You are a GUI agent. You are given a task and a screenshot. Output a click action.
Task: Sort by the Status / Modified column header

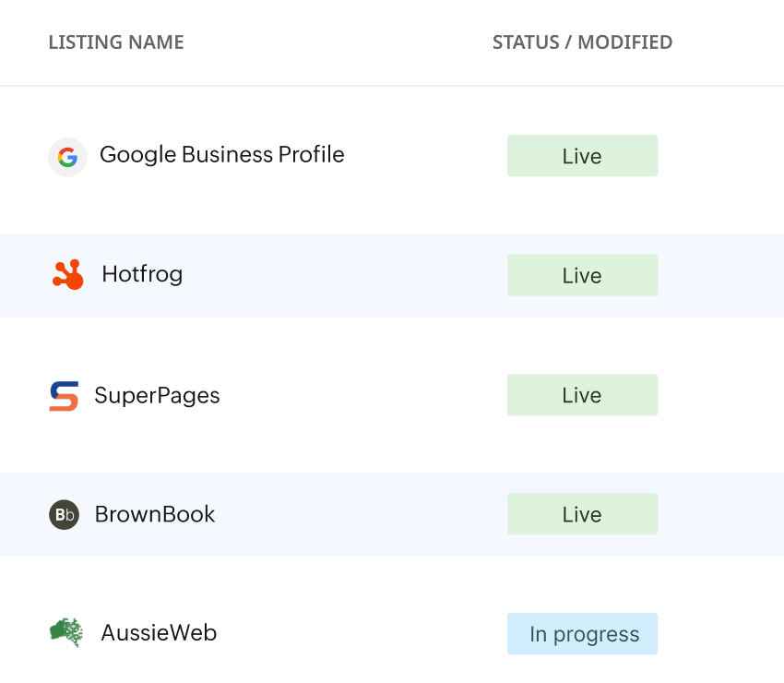coord(582,42)
